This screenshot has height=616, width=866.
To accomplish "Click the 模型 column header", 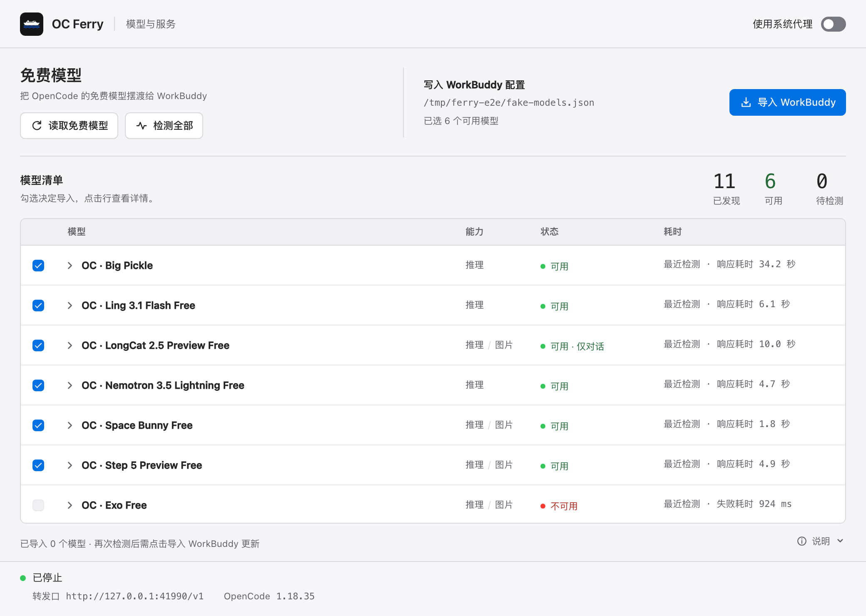I will click(x=77, y=232).
